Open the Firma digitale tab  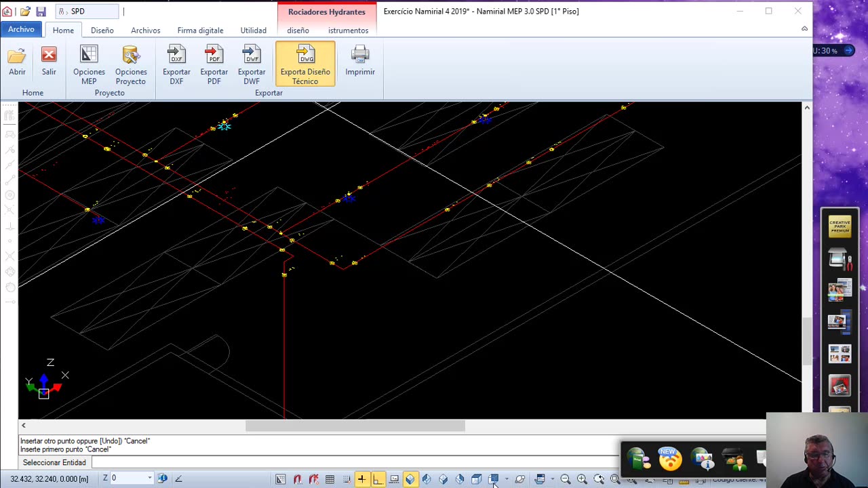(200, 30)
